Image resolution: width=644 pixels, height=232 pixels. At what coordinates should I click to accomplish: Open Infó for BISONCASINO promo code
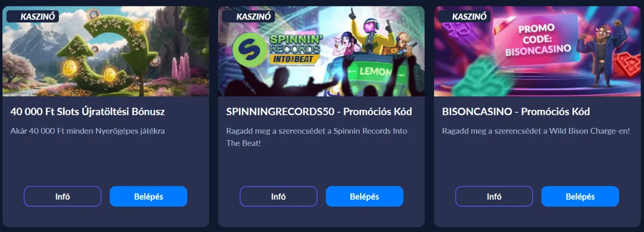point(494,196)
